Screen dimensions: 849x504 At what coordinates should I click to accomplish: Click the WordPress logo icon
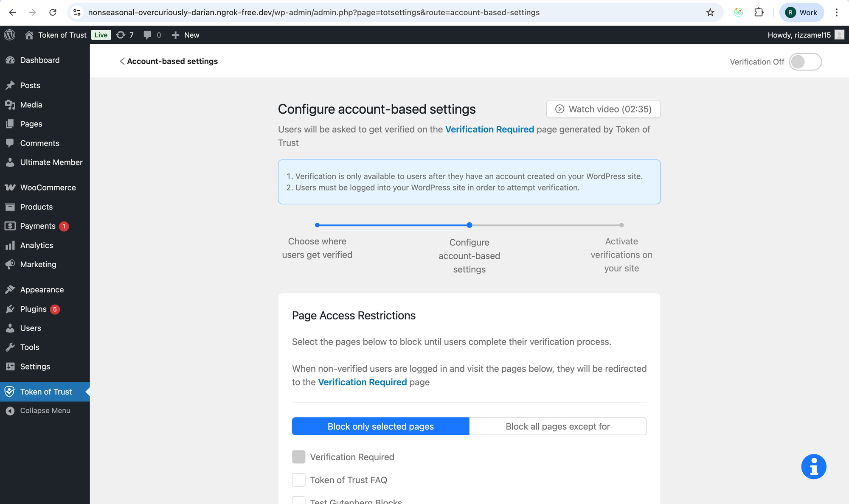(x=10, y=35)
